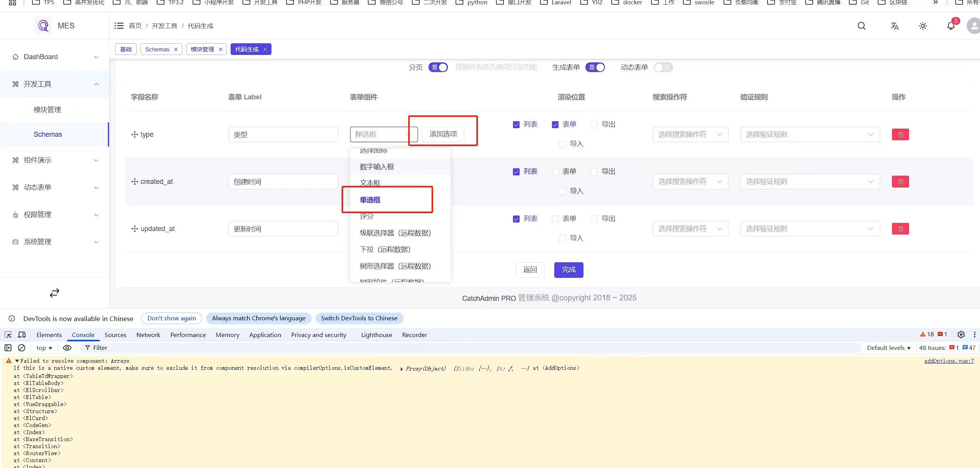Click DevTools inspect element icon

click(x=8, y=335)
